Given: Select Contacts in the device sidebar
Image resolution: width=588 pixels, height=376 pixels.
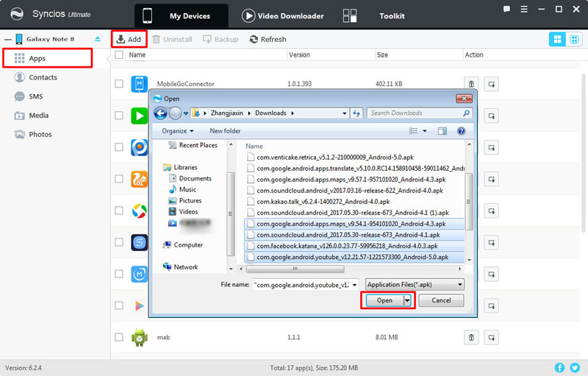Looking at the screenshot, I should (35, 77).
